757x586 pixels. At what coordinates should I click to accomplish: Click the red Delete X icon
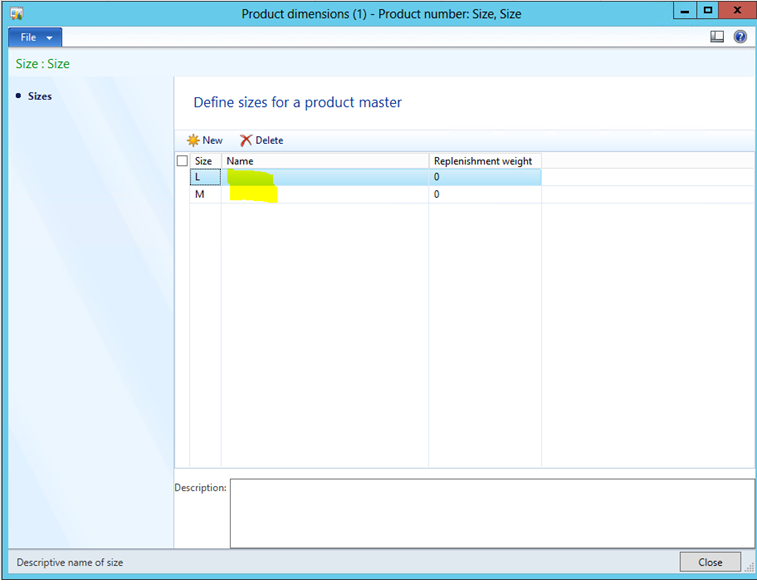[x=246, y=141]
